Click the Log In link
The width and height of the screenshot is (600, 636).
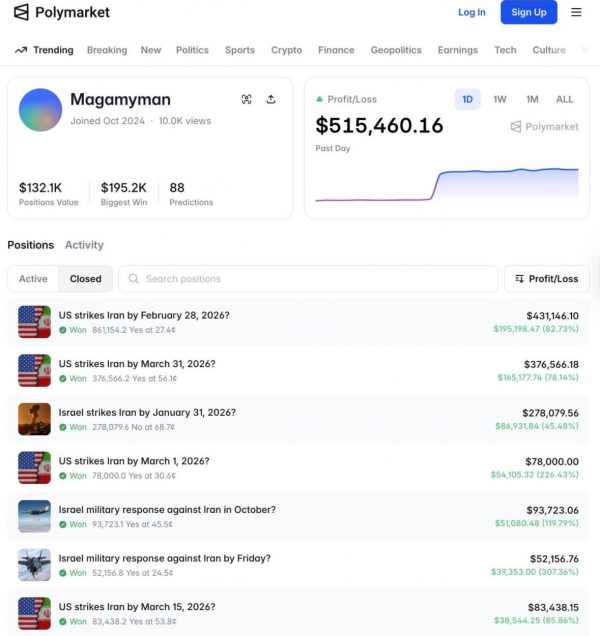point(471,12)
